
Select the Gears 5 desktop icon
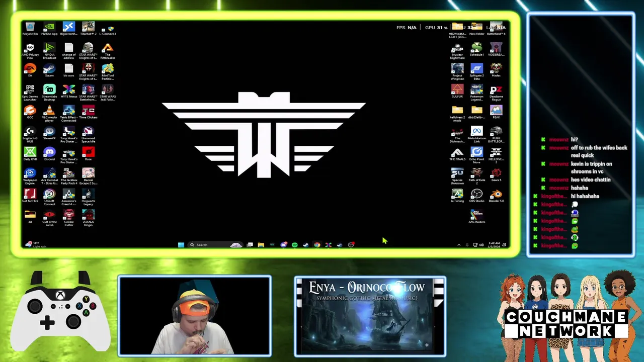496,175
